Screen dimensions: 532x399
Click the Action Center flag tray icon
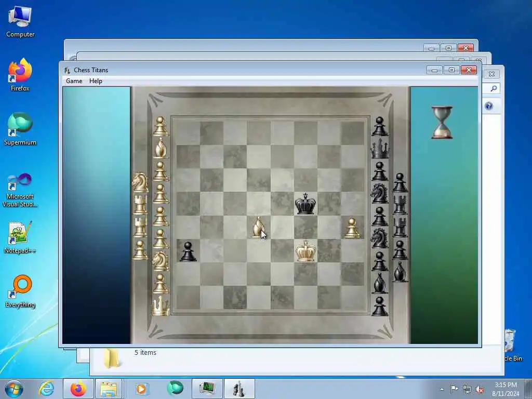454,389
